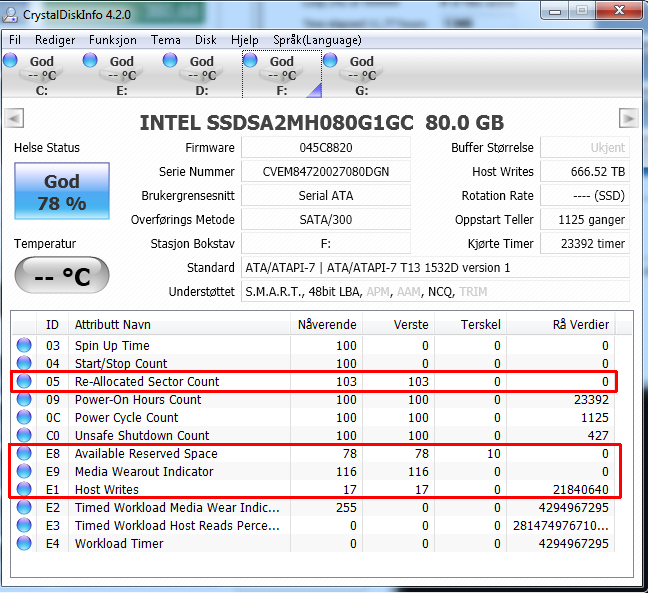Click the SATA/300 transfer mode field
Image resolution: width=648 pixels, height=593 pixels.
(326, 219)
